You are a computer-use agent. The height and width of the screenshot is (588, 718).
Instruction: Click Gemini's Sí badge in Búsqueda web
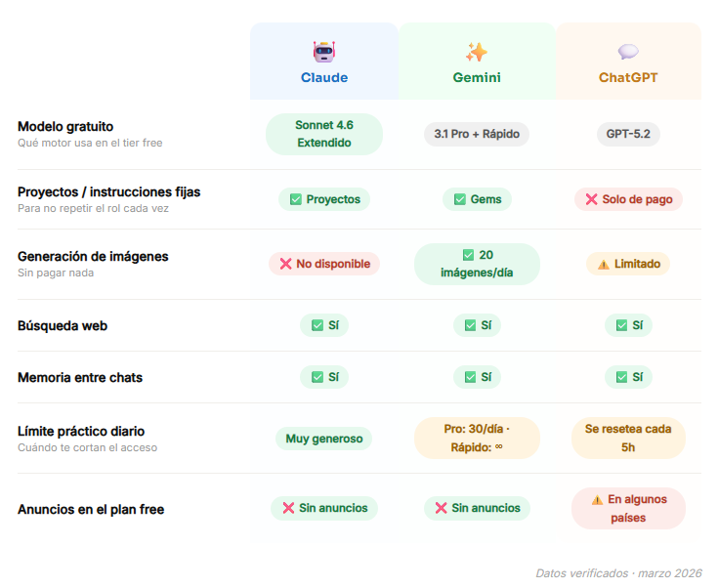pos(477,325)
